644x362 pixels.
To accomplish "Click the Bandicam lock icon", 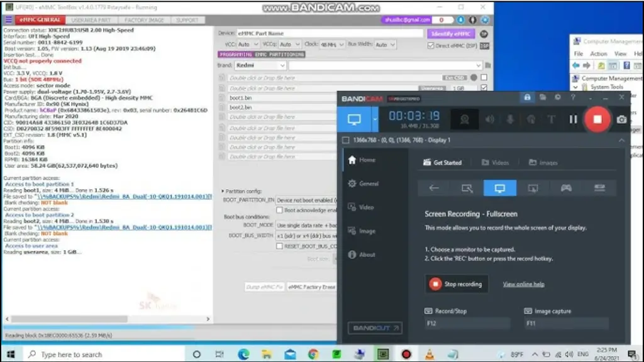I will tap(527, 97).
